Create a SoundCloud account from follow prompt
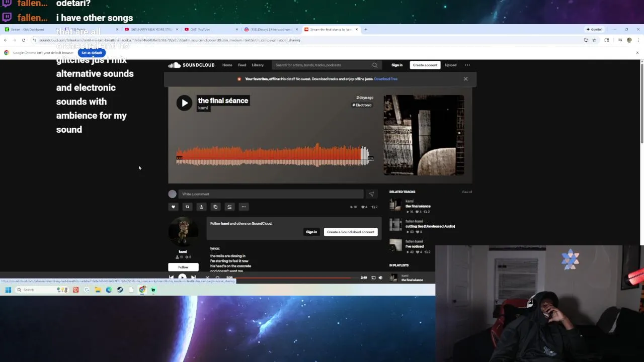The height and width of the screenshot is (362, 644). point(351,232)
